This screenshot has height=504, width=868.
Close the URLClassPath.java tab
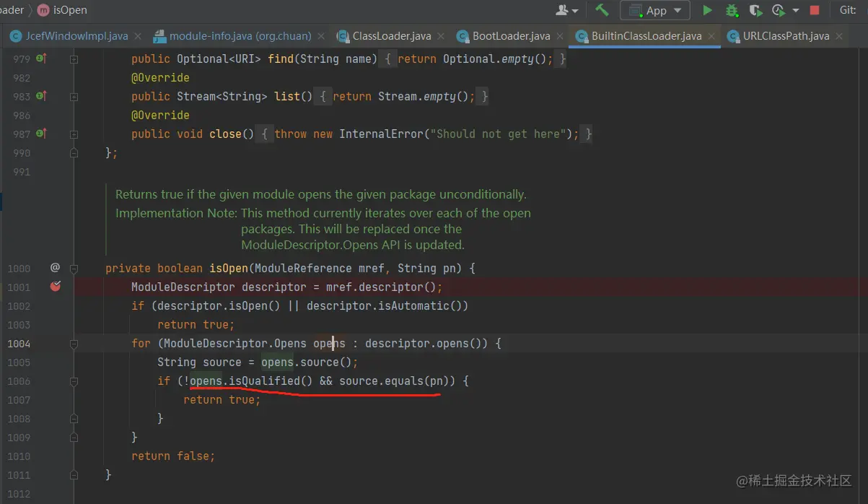coord(841,35)
